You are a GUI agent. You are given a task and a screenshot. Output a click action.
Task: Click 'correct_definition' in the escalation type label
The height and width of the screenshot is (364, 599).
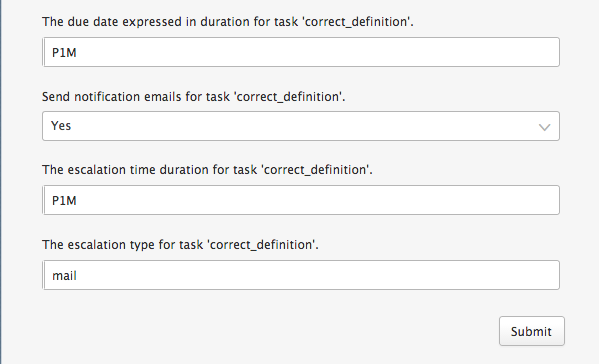tap(261, 244)
